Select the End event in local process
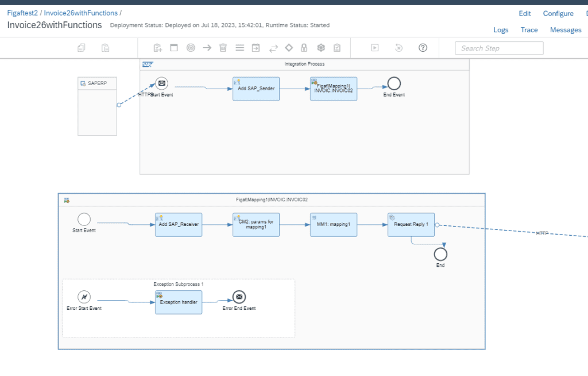The height and width of the screenshot is (376, 588). click(440, 254)
